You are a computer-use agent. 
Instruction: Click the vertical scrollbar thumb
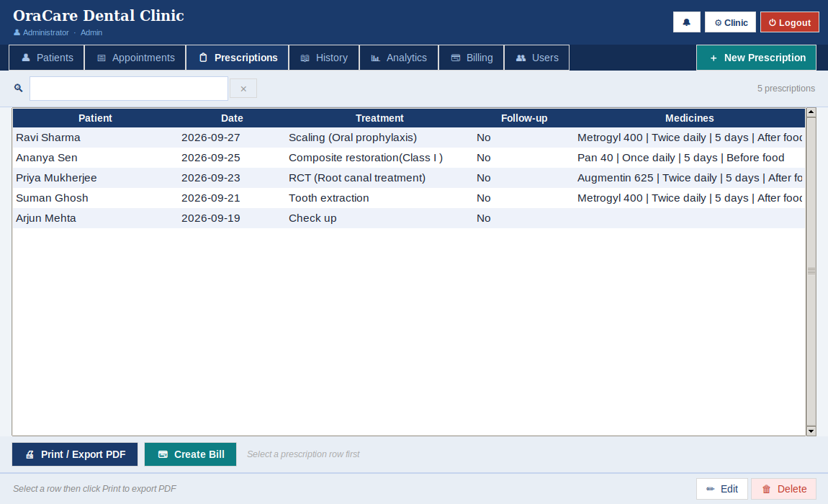(811, 271)
